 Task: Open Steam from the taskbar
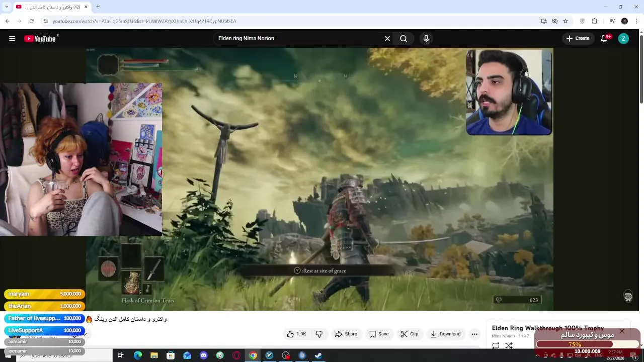coord(318,355)
